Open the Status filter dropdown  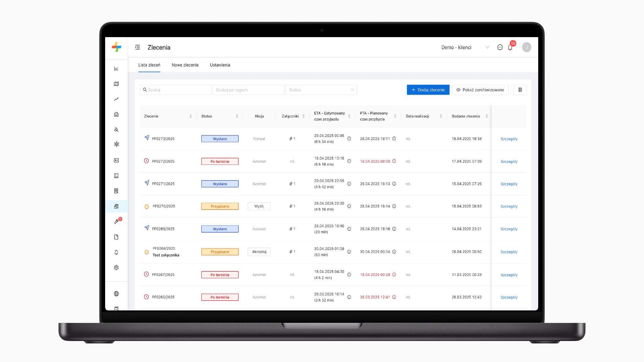(321, 90)
